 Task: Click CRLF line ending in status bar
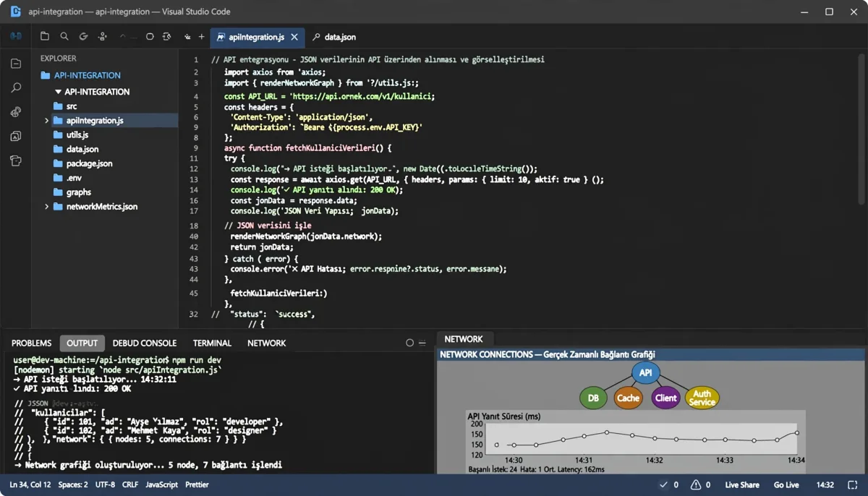pos(130,485)
